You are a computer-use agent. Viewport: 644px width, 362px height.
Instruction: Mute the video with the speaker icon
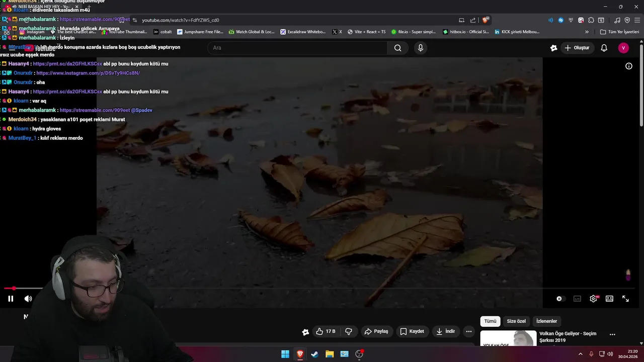(28, 299)
